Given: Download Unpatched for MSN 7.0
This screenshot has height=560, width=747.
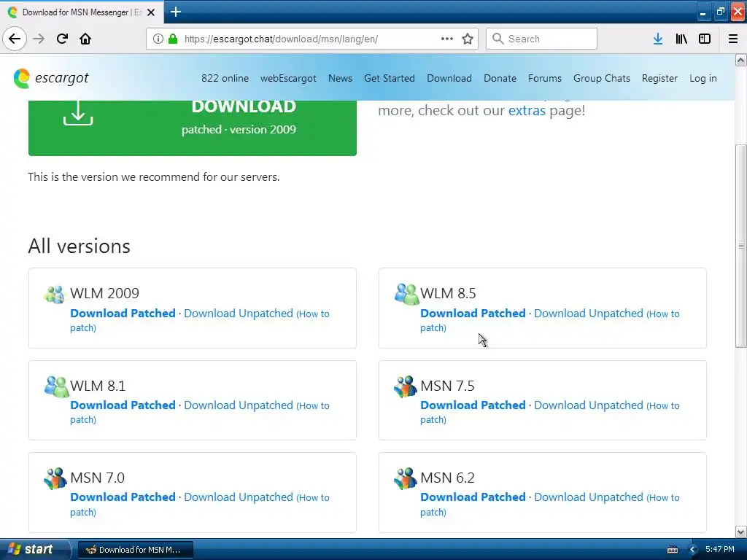Looking at the screenshot, I should (x=239, y=497).
